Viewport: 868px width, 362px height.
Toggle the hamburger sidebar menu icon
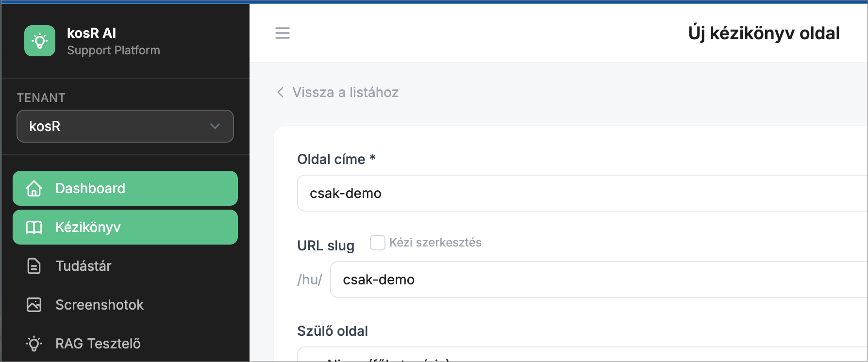tap(283, 33)
